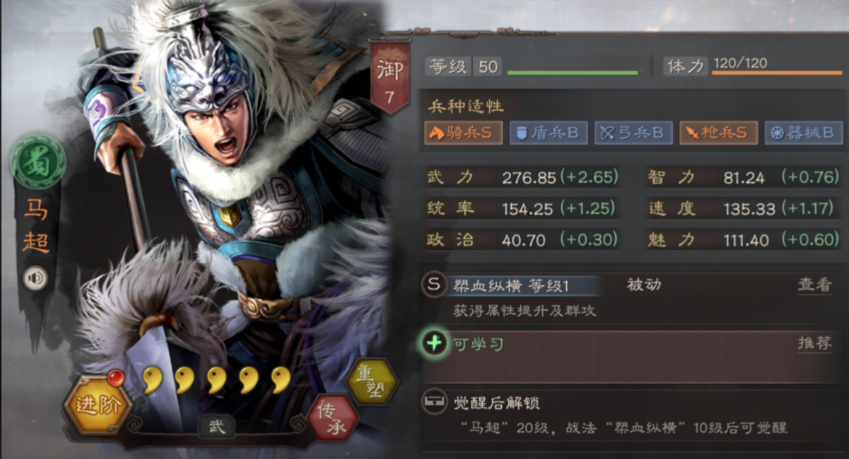Tap the awakening locked slot icon
This screenshot has height=459, width=849.
[x=434, y=402]
